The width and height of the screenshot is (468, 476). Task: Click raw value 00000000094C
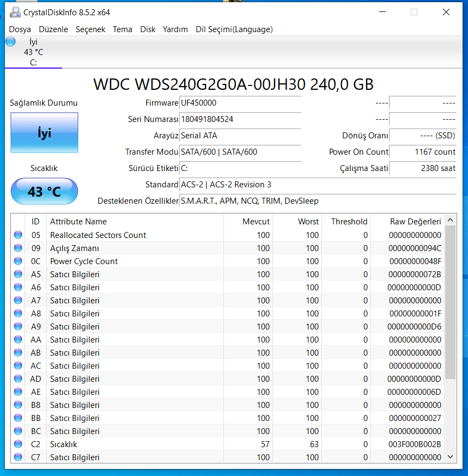[x=415, y=248]
